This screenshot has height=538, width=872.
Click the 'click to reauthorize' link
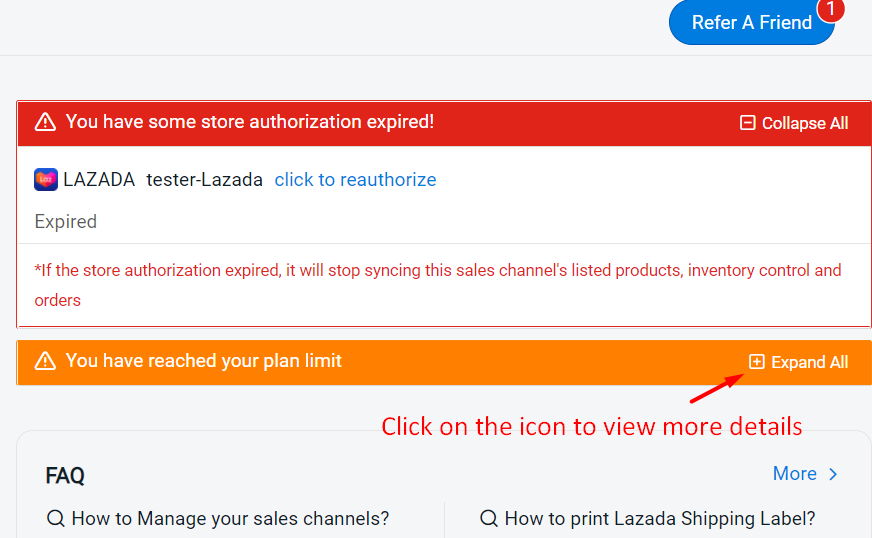pyautogui.click(x=355, y=180)
